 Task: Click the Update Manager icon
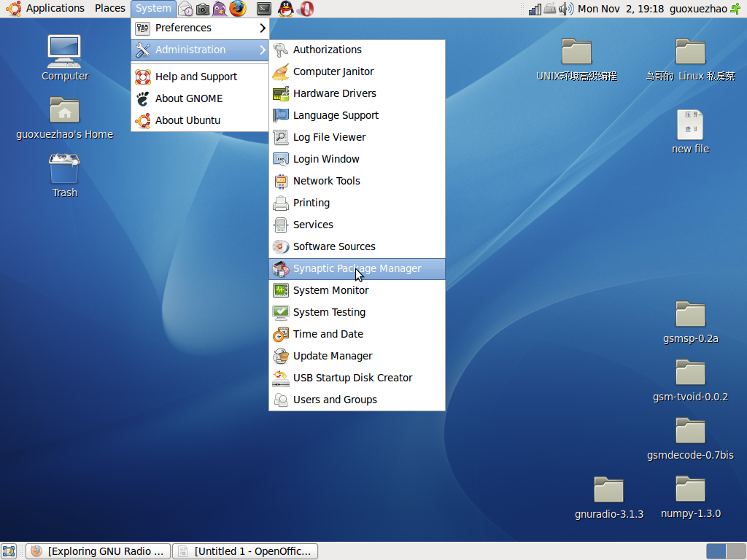281,356
